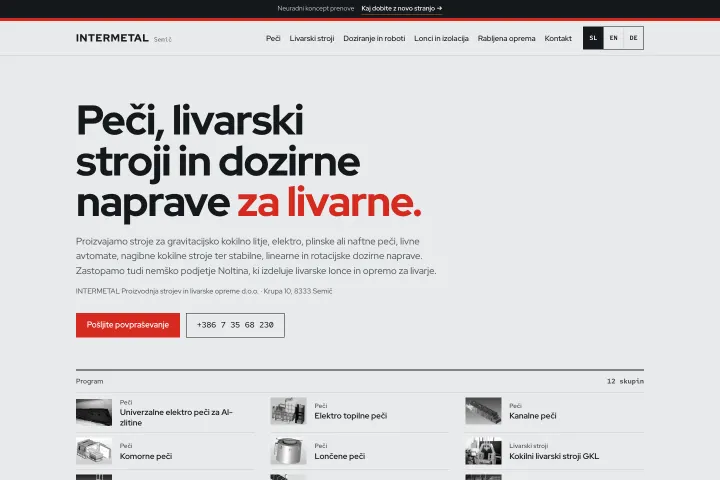Open the 'Kaj dobite z novo stranjo' link
This screenshot has height=480, width=720.
(x=401, y=8)
